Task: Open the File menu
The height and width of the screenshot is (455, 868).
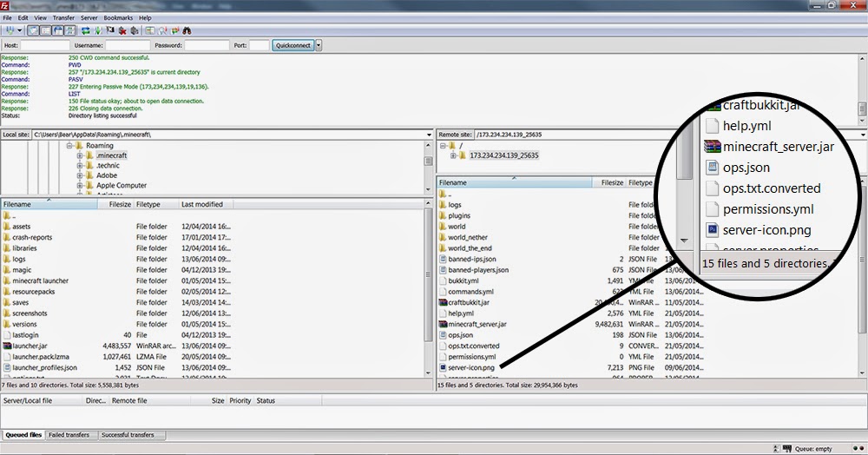Action: click(x=7, y=17)
